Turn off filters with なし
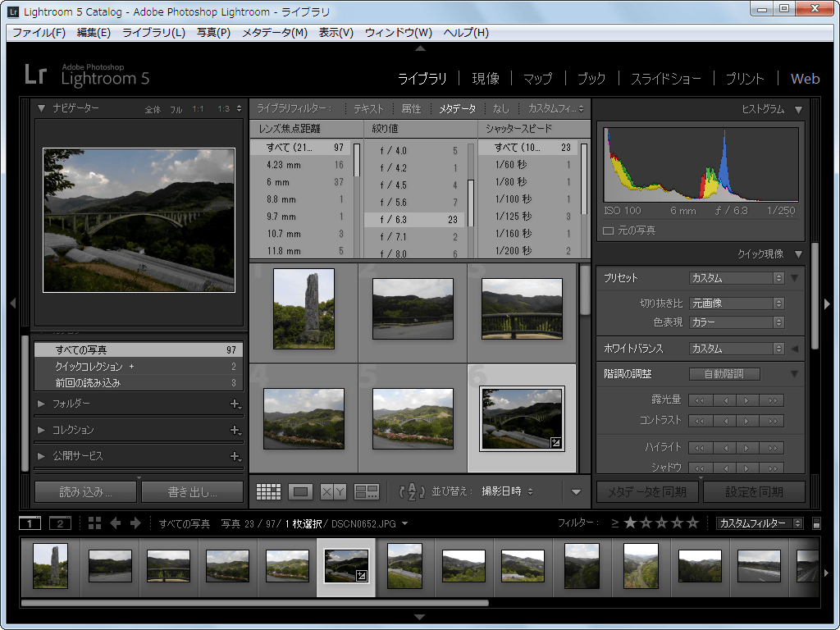This screenshot has height=630, width=840. [501, 109]
